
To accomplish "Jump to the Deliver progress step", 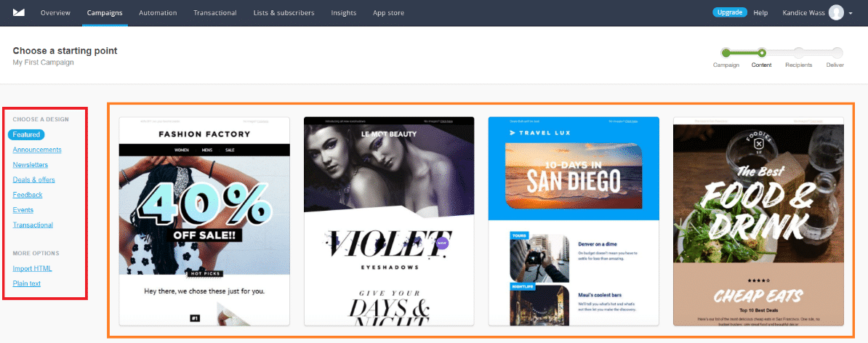I will [837, 53].
